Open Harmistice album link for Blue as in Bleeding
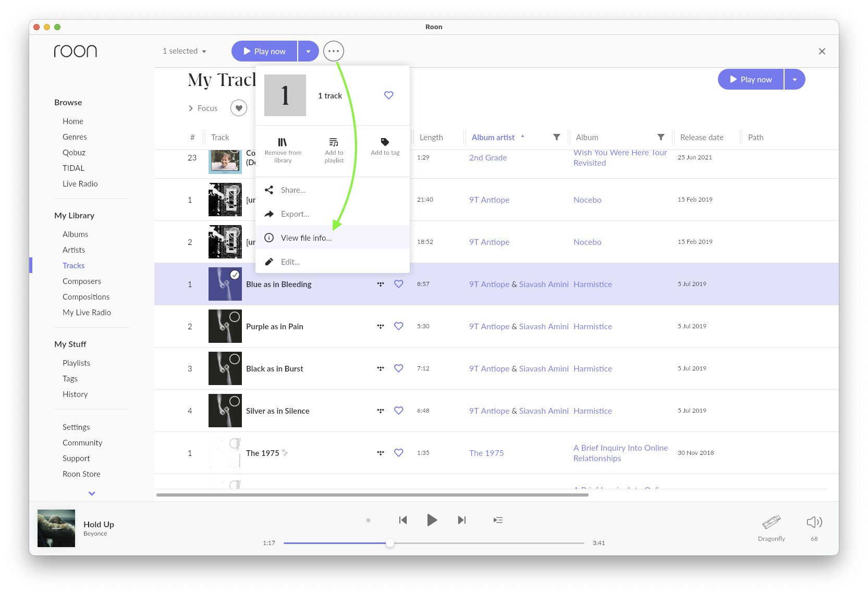This screenshot has height=594, width=868. click(x=593, y=284)
